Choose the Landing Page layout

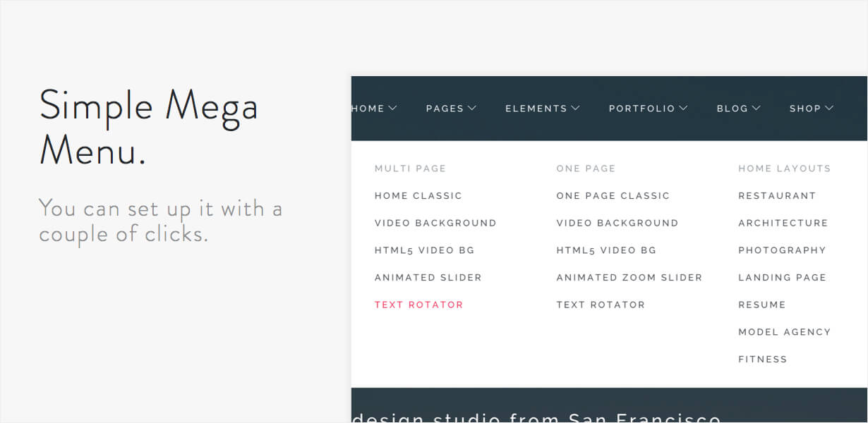pos(782,278)
